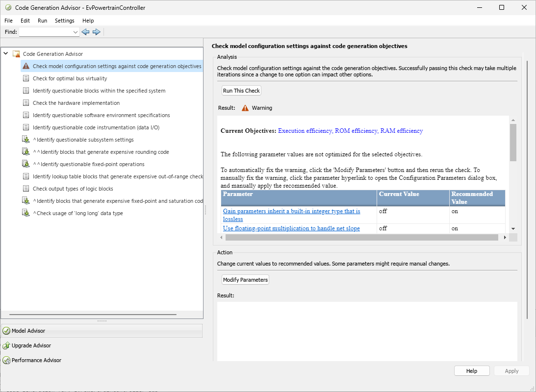
Task: Switch to Upgrade Advisor via its green arrow icon
Action: click(6, 345)
